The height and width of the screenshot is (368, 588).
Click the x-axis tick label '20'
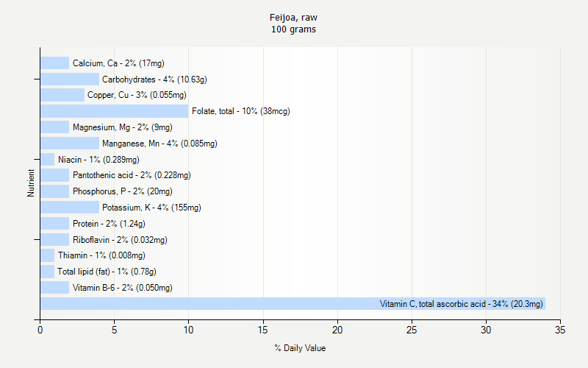[337, 330]
